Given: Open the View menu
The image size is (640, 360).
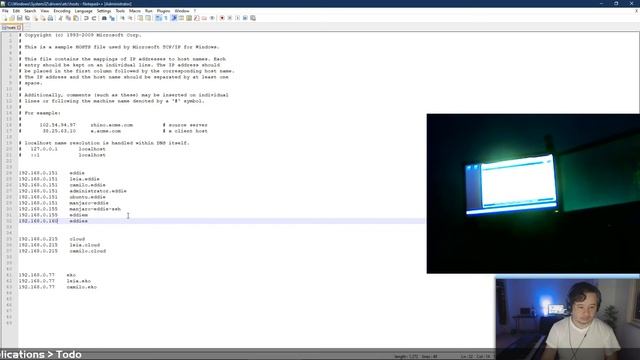Looking at the screenshot, I should 44,11.
